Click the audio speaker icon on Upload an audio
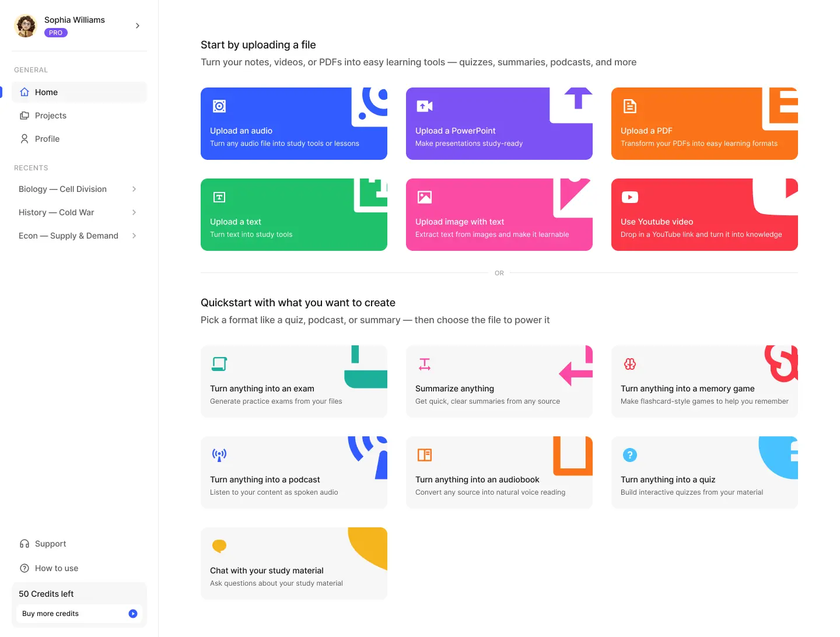This screenshot has width=840, height=637. [x=219, y=106]
